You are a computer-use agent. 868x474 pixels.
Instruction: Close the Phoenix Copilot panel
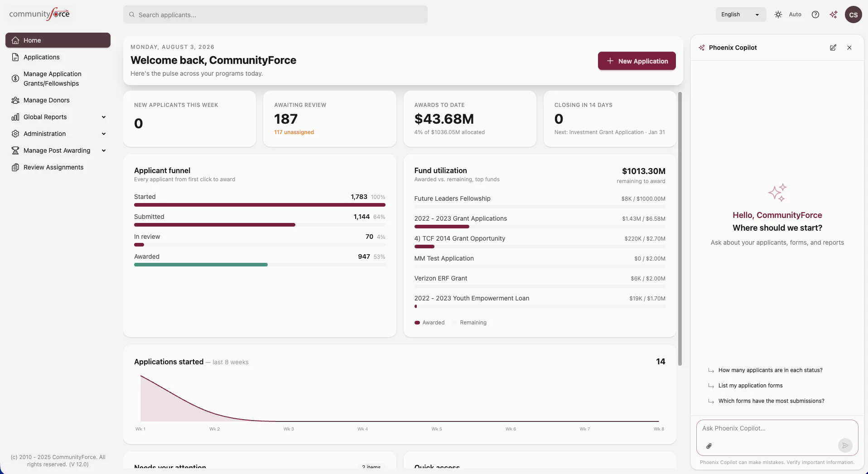tap(849, 48)
